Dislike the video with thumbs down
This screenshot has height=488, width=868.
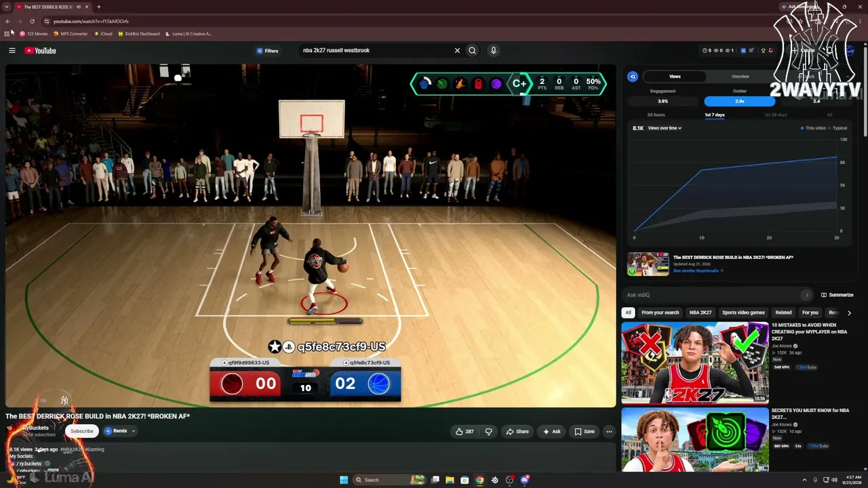(489, 432)
